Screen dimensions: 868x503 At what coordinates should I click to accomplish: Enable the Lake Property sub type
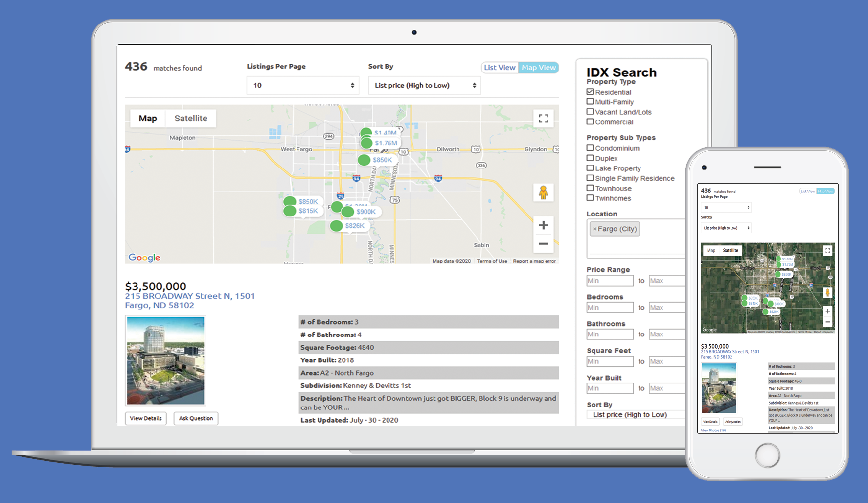coord(590,168)
